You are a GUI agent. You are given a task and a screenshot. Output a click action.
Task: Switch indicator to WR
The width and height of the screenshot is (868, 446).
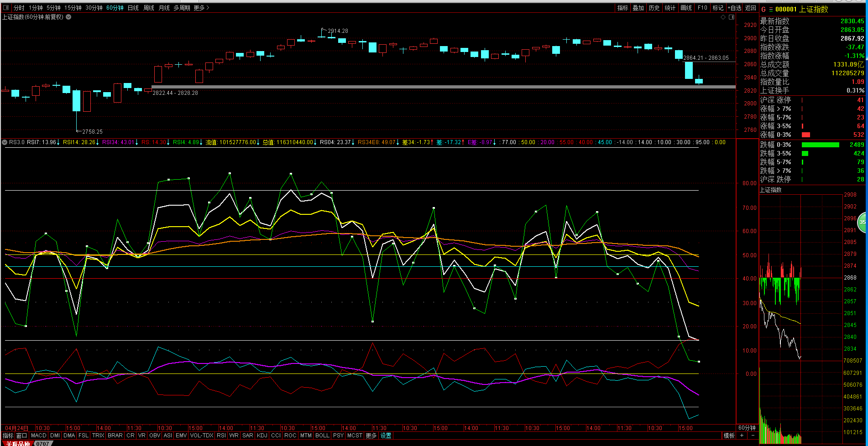click(x=234, y=436)
